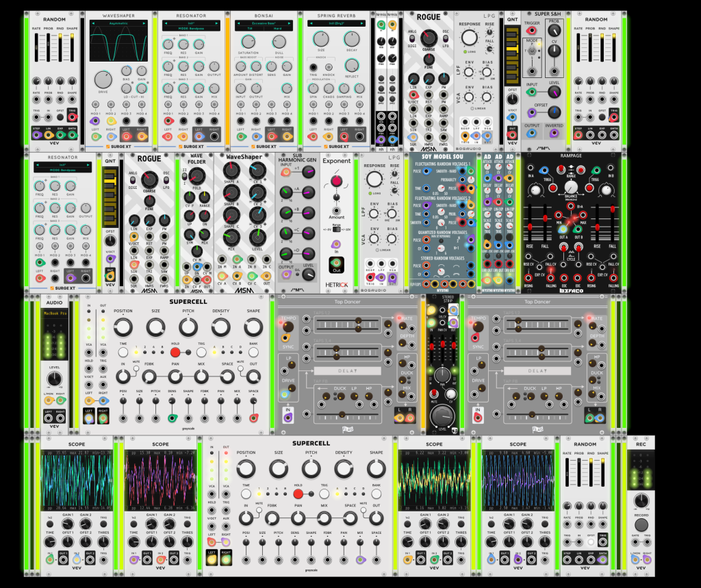Open the Spring Reverb Init (Dry) preset name
701x588 pixels.
point(337,23)
